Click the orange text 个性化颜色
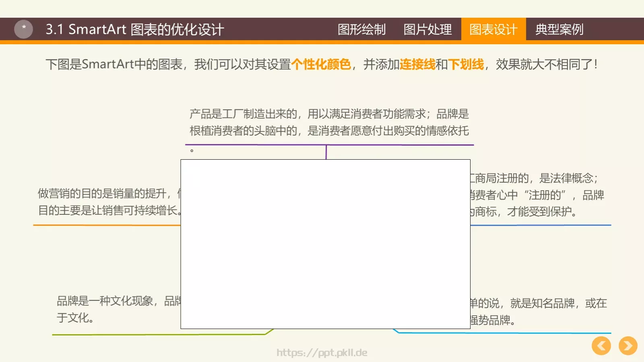The height and width of the screenshot is (362, 644). [x=321, y=64]
